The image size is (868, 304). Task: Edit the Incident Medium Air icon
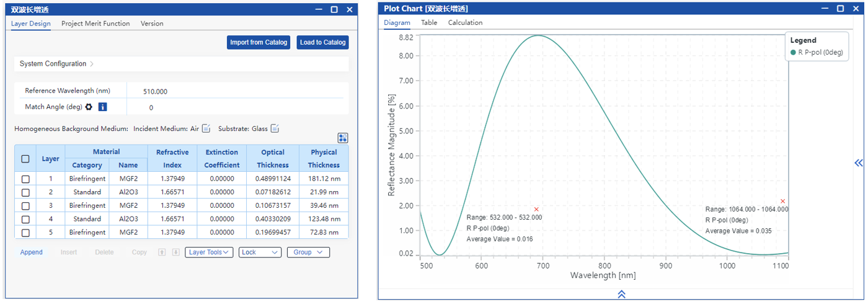(x=206, y=128)
